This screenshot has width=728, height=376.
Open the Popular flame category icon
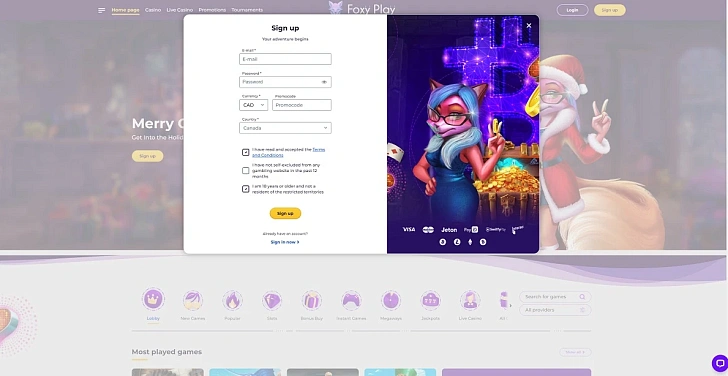pos(232,300)
